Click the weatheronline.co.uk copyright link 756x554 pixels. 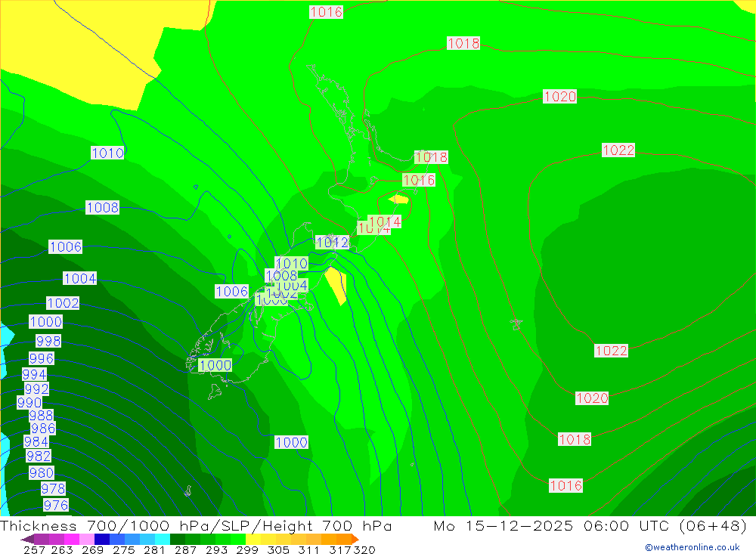(x=692, y=547)
